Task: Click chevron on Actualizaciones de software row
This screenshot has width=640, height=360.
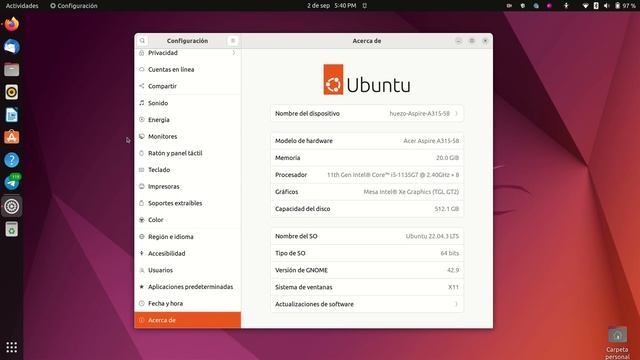Action: coord(456,304)
